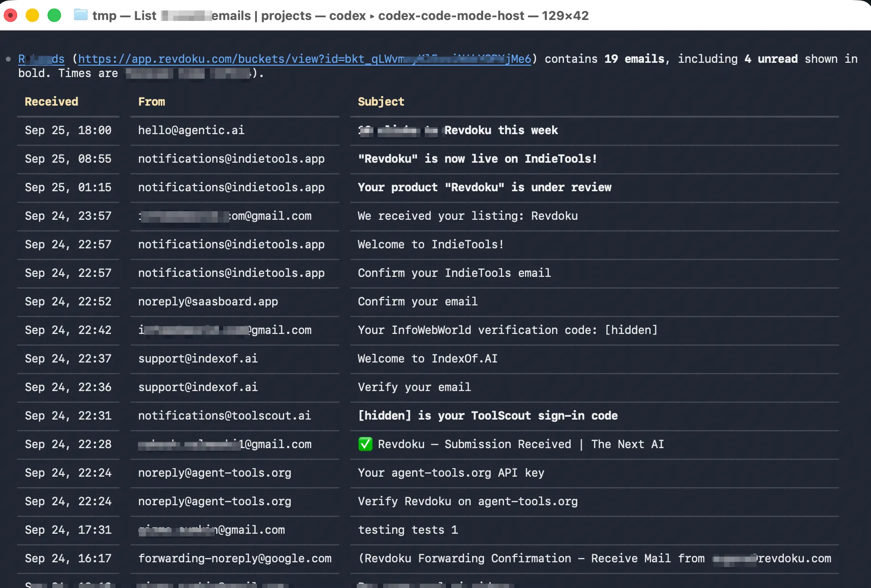Select the From column header
Screen dimensions: 871x588
tap(151, 102)
